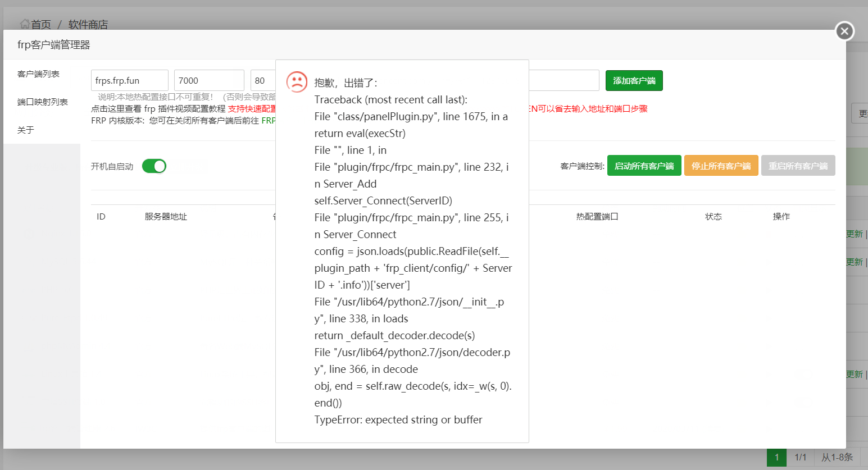The width and height of the screenshot is (868, 470).
Task: Toggle the 开机自启动 switch off
Action: (x=154, y=166)
